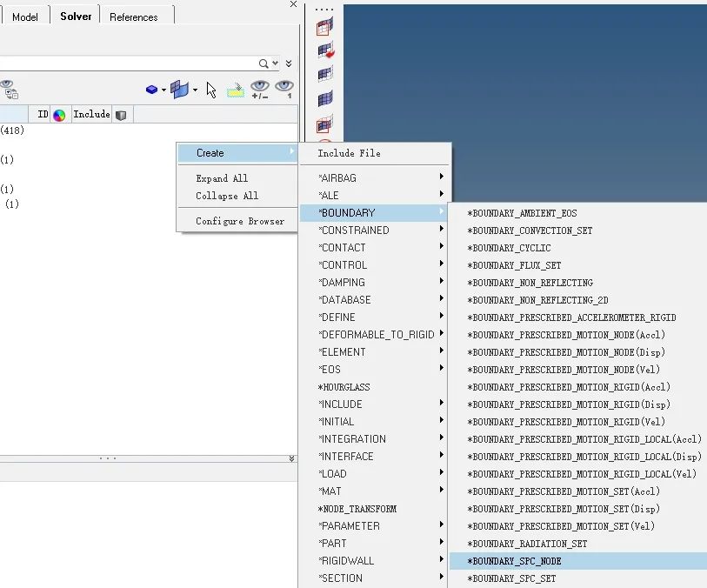Open the search options dropdown arrow

coord(275,63)
